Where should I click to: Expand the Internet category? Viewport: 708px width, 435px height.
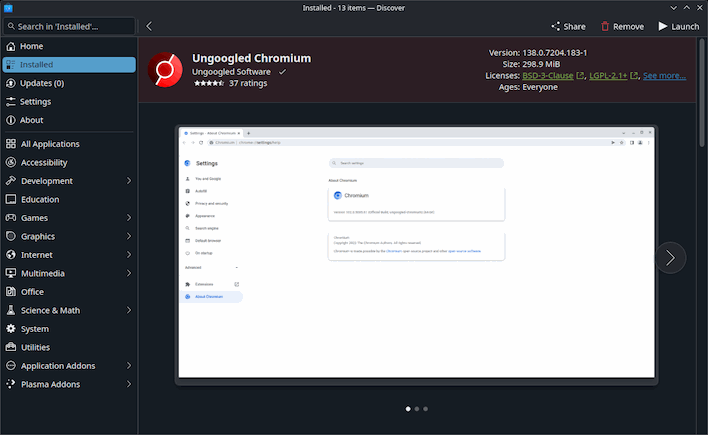pyautogui.click(x=129, y=255)
